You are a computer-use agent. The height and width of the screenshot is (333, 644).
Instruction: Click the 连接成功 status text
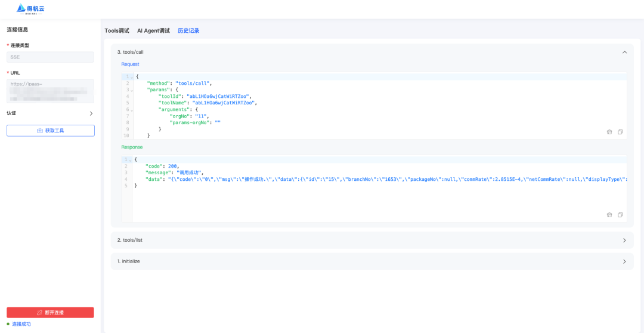[21, 324]
